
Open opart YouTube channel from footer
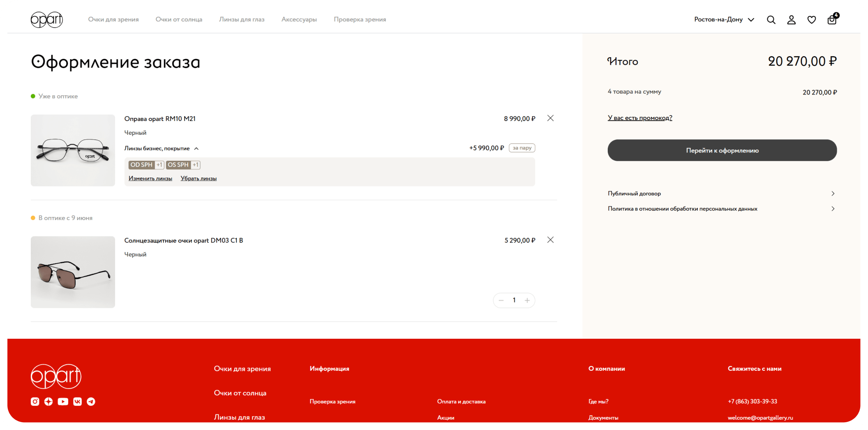(x=63, y=402)
